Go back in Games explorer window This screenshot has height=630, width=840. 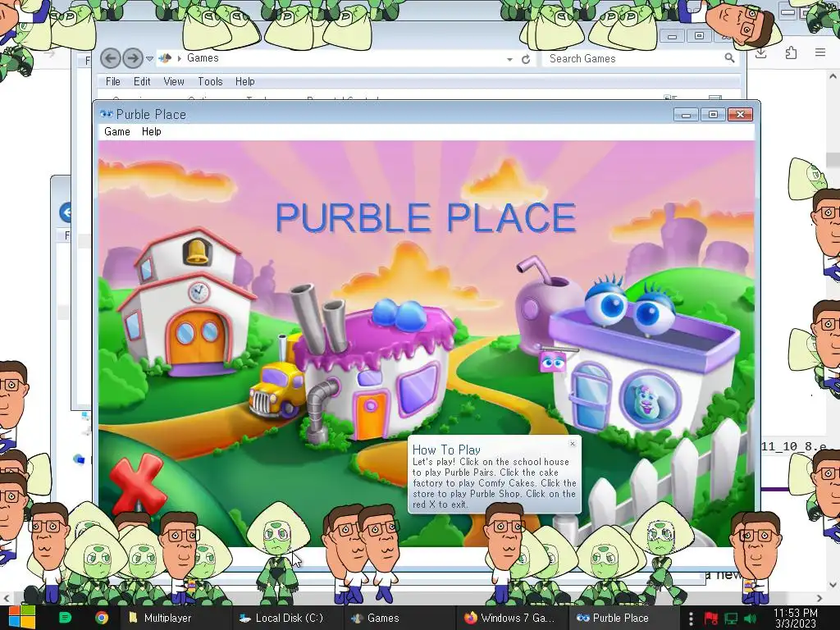pos(111,58)
